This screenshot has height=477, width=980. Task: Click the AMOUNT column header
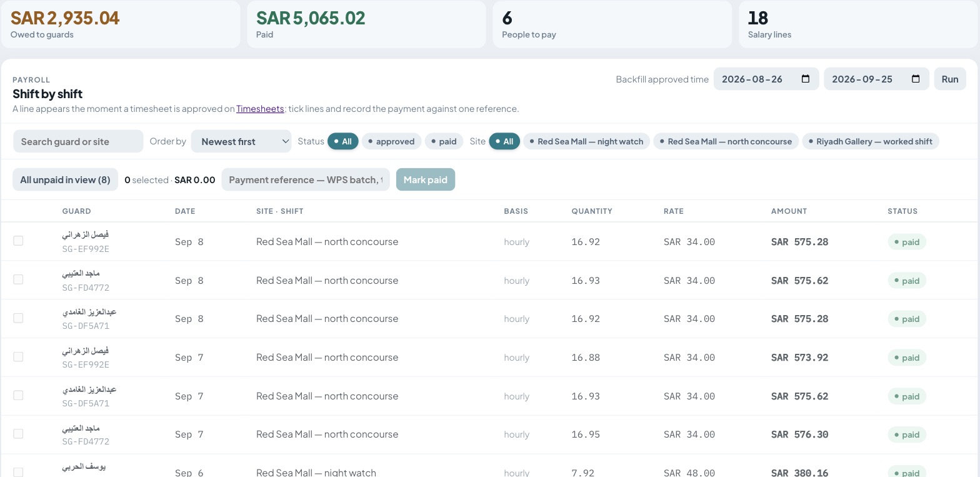point(789,211)
